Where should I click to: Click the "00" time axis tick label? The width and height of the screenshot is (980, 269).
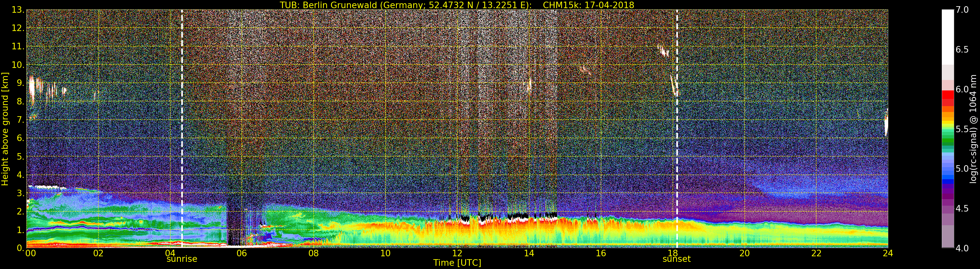click(30, 253)
